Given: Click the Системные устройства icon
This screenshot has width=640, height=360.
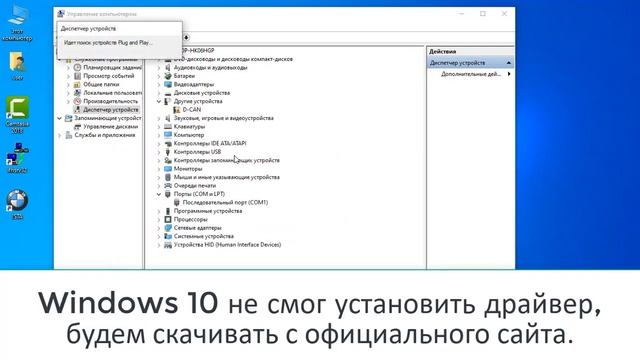Looking at the screenshot, I should click(x=168, y=236).
